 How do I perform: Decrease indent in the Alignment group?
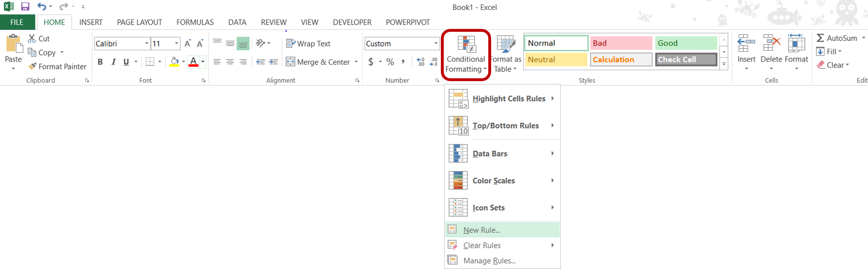point(260,62)
